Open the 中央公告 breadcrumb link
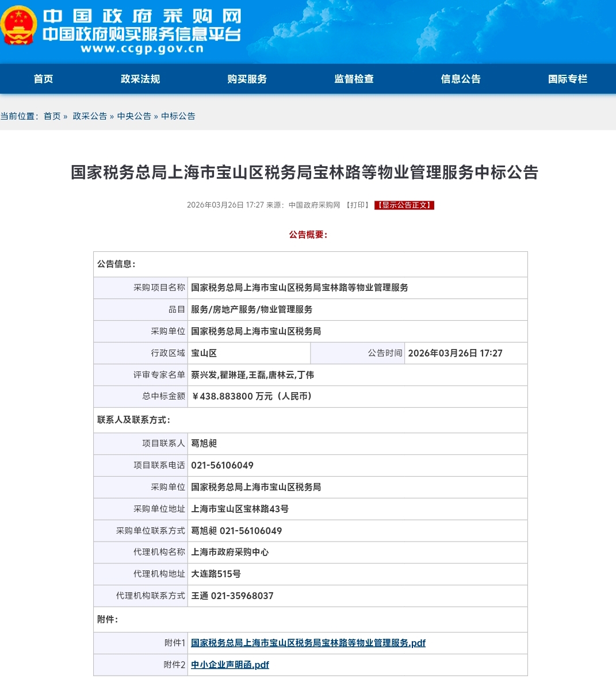The height and width of the screenshot is (694, 616). 134,116
